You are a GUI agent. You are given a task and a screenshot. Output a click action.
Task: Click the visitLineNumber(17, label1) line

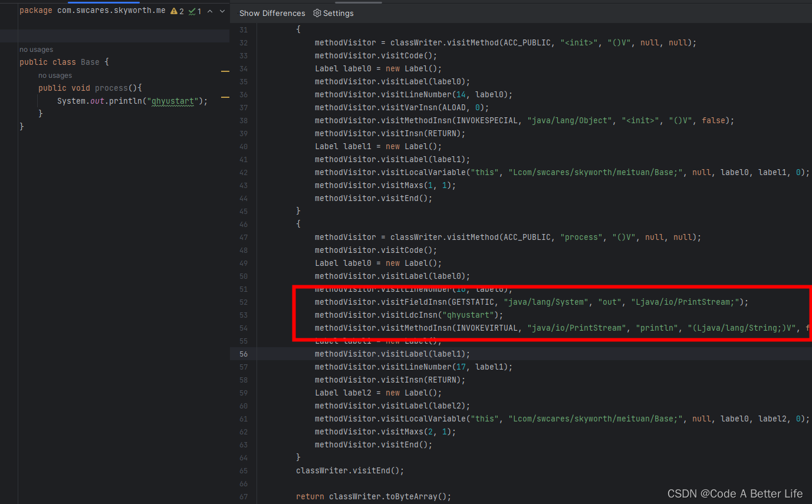coord(413,367)
